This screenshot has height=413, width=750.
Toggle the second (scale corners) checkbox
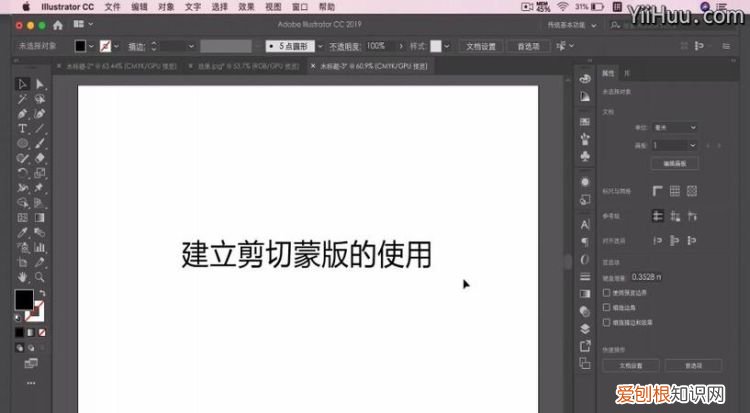(x=606, y=307)
